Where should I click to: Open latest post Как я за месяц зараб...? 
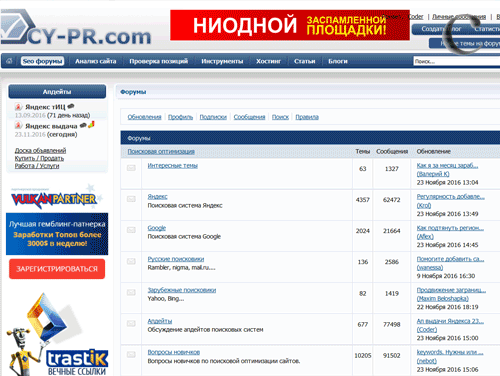tap(447, 166)
